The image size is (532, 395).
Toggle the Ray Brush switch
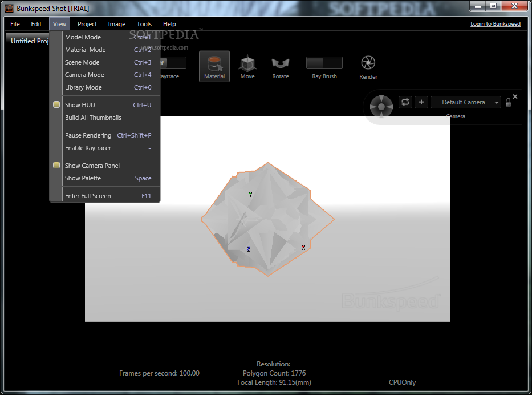324,63
